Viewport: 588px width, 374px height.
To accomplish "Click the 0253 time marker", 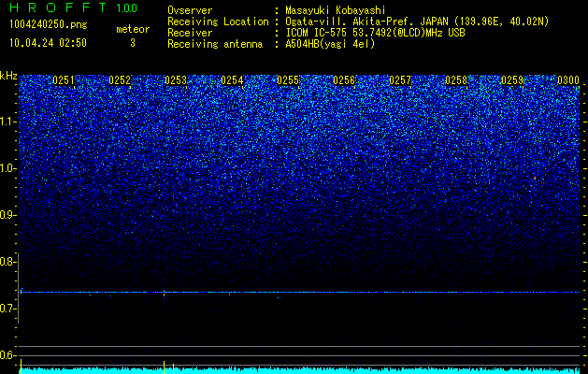I will (x=176, y=80).
